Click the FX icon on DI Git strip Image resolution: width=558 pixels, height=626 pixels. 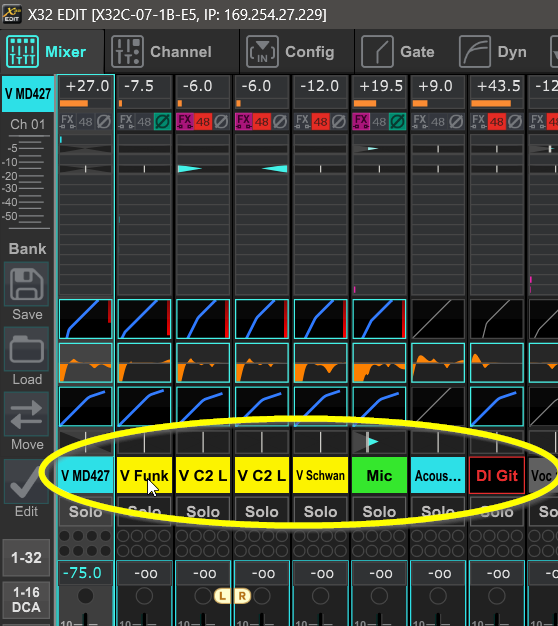pyautogui.click(x=478, y=121)
